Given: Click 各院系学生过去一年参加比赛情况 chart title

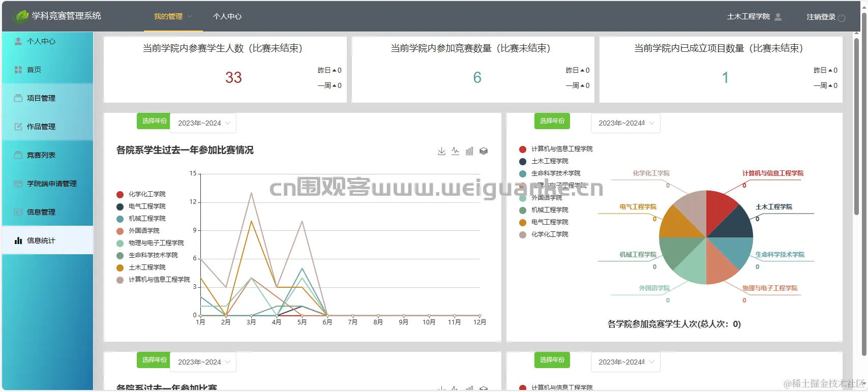Looking at the screenshot, I should [185, 150].
